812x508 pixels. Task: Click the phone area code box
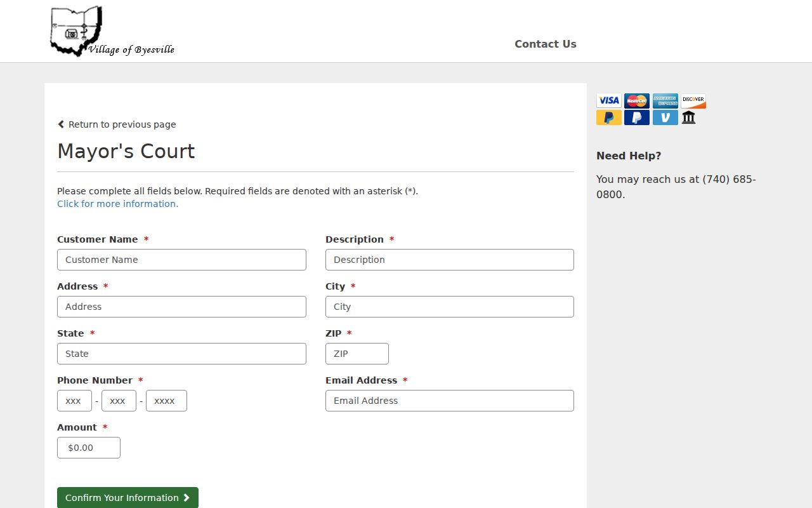[74, 401]
